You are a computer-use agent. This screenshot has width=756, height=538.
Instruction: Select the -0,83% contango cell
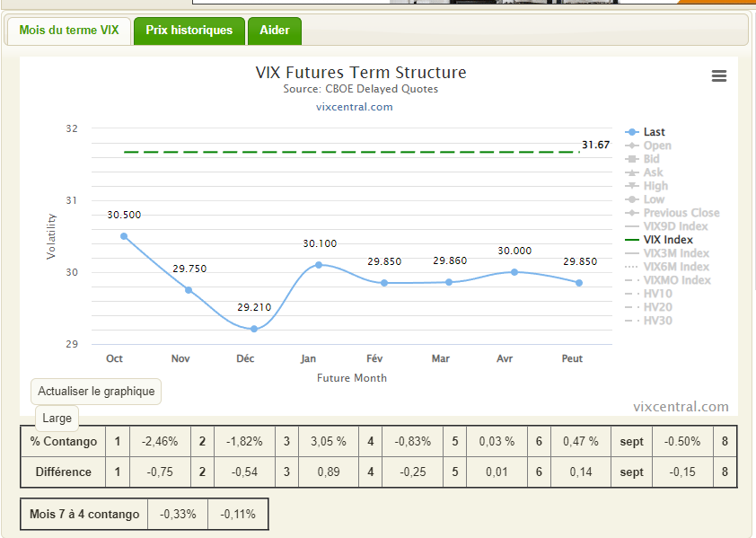pyautogui.click(x=413, y=442)
